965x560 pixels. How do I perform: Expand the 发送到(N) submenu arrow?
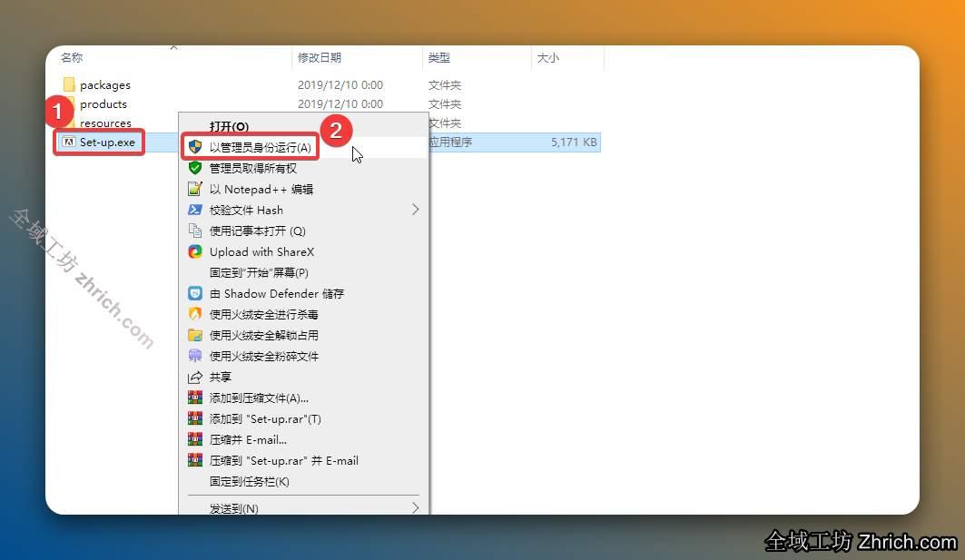tap(416, 507)
